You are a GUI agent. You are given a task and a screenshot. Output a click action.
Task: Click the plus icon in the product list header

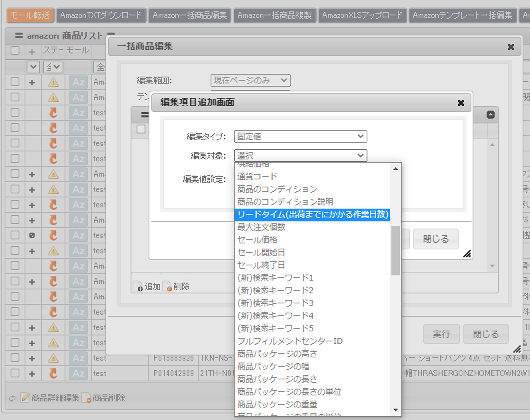tap(32, 52)
